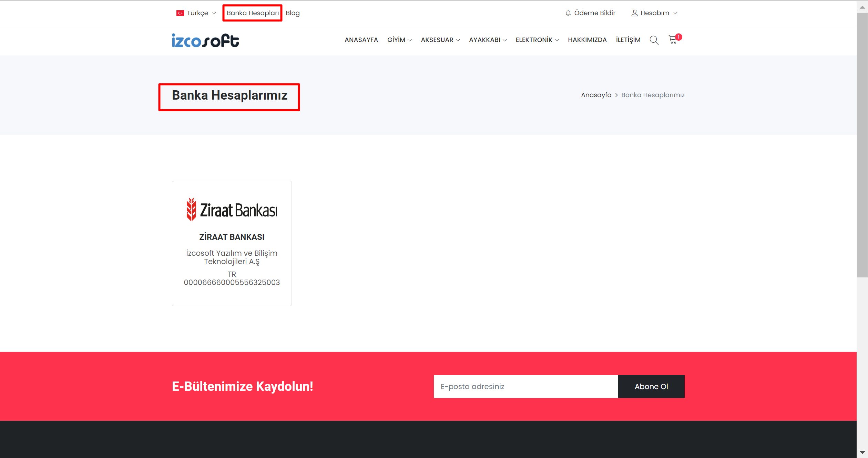Expand the GİYİM menu
868x458 pixels.
click(399, 40)
